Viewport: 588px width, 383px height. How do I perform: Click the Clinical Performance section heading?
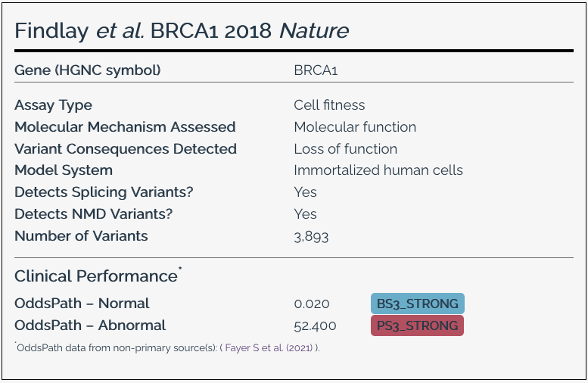pyautogui.click(x=96, y=276)
